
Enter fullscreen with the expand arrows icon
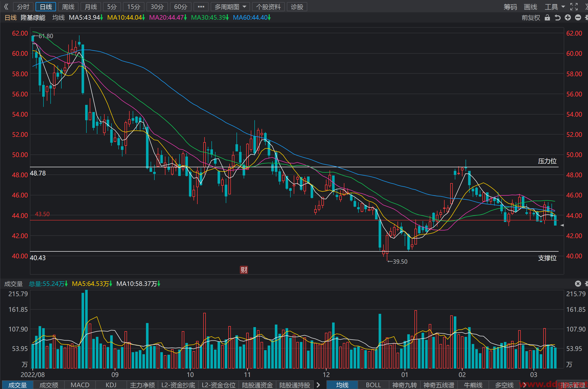(574, 7)
